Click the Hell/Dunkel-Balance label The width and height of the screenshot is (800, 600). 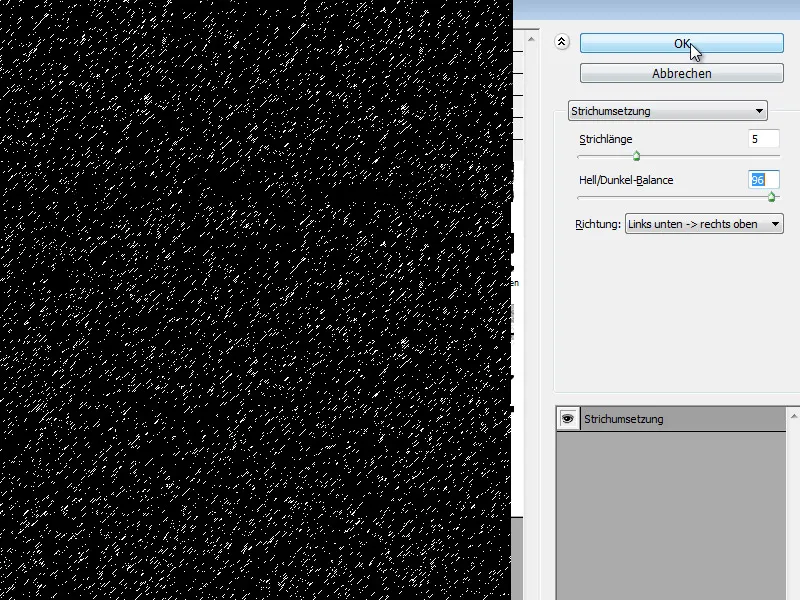(626, 180)
